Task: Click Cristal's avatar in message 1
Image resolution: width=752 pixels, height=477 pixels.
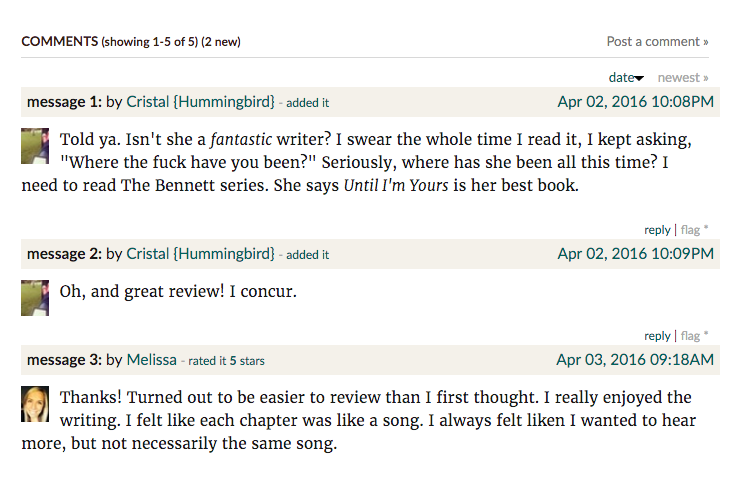Action: [35, 146]
